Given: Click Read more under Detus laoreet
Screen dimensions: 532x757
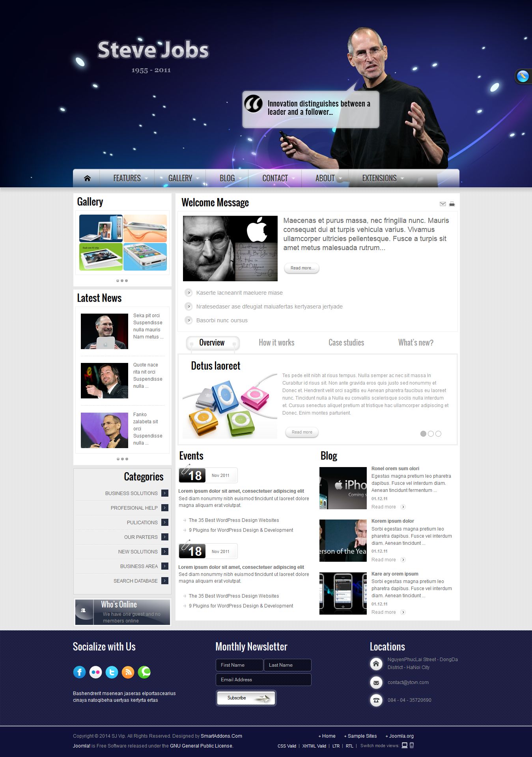Looking at the screenshot, I should [x=302, y=432].
